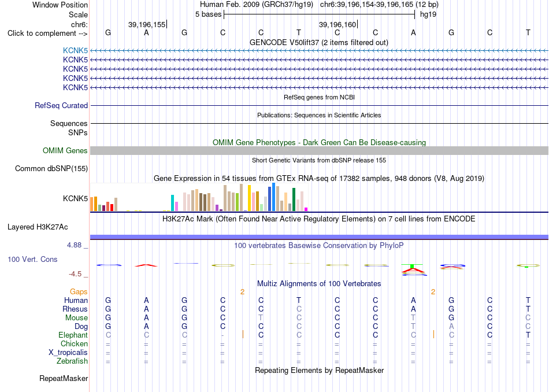Viewport: 549px width, 392px height.
Task: Select the Chicken species label
Action: [74, 343]
